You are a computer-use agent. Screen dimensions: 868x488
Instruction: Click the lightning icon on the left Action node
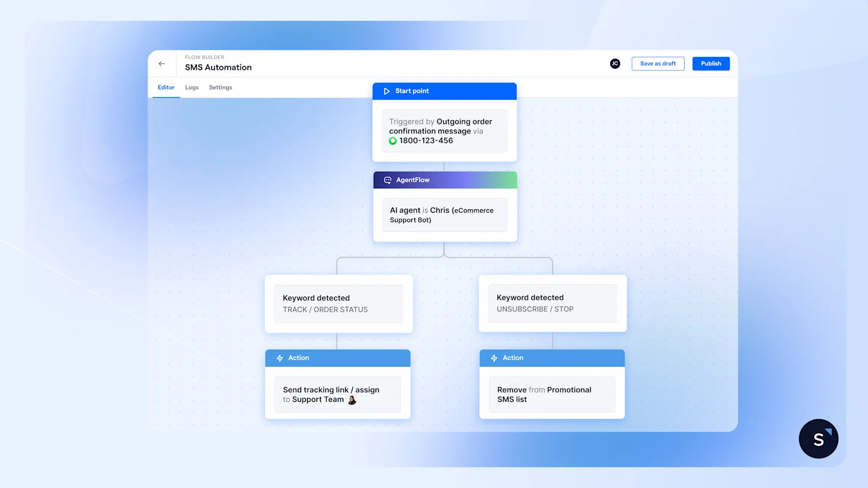pos(279,358)
